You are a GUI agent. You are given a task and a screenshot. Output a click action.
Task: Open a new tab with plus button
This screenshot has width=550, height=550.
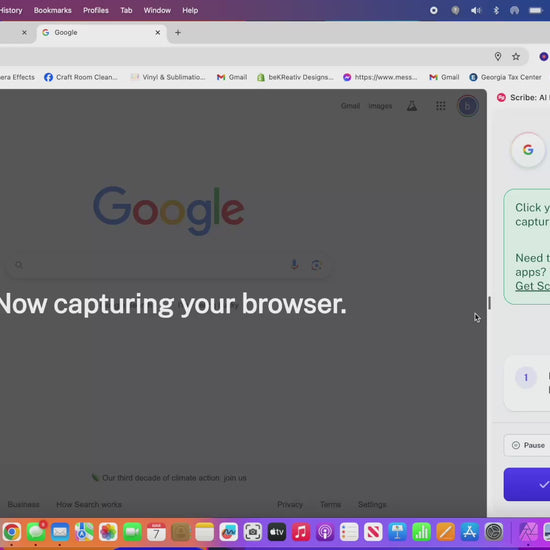pyautogui.click(x=178, y=33)
